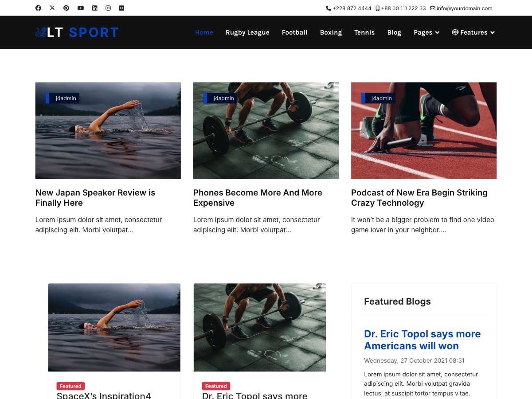Click the LT Sport logo

pyautogui.click(x=77, y=32)
